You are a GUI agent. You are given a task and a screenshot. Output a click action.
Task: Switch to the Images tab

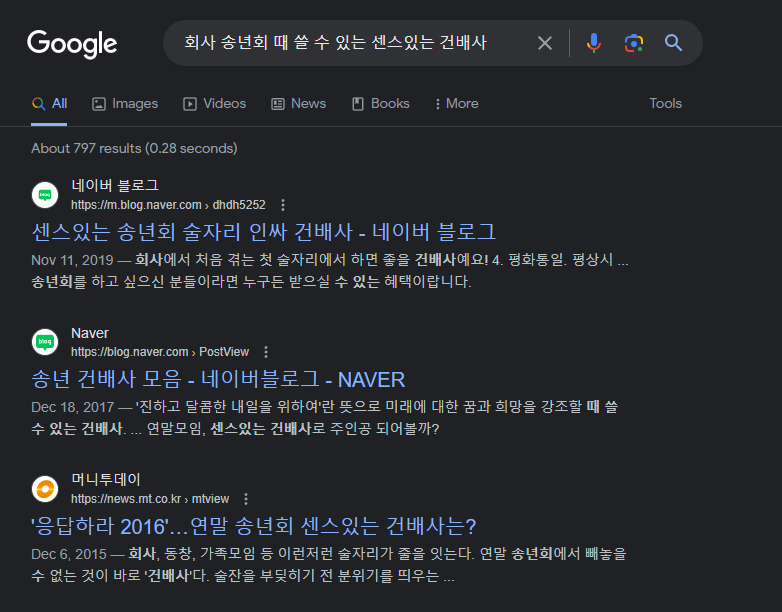click(x=125, y=104)
